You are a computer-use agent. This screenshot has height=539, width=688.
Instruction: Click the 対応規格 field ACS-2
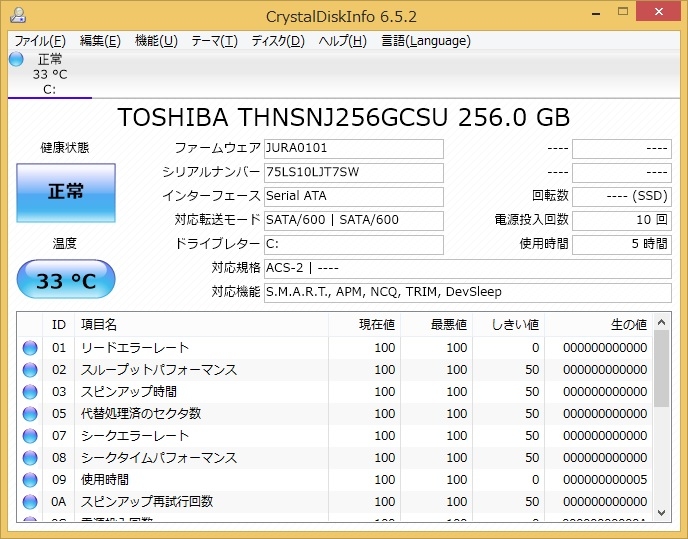click(468, 269)
